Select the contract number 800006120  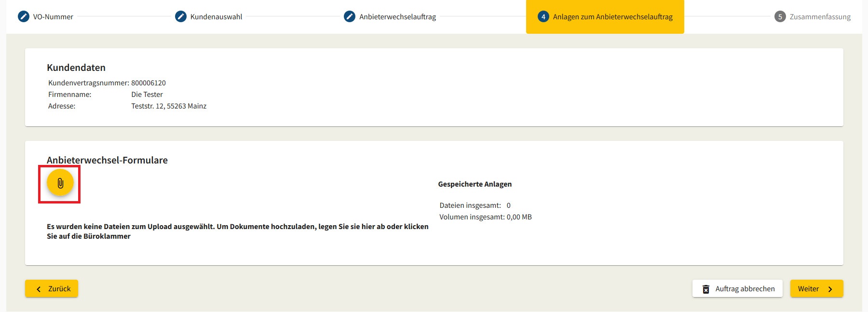pos(149,83)
